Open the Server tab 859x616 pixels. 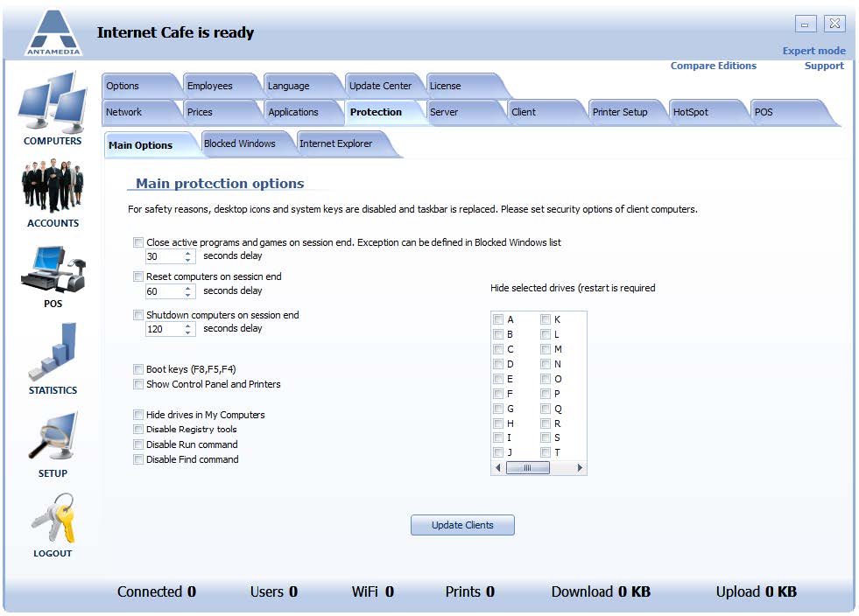pos(464,112)
